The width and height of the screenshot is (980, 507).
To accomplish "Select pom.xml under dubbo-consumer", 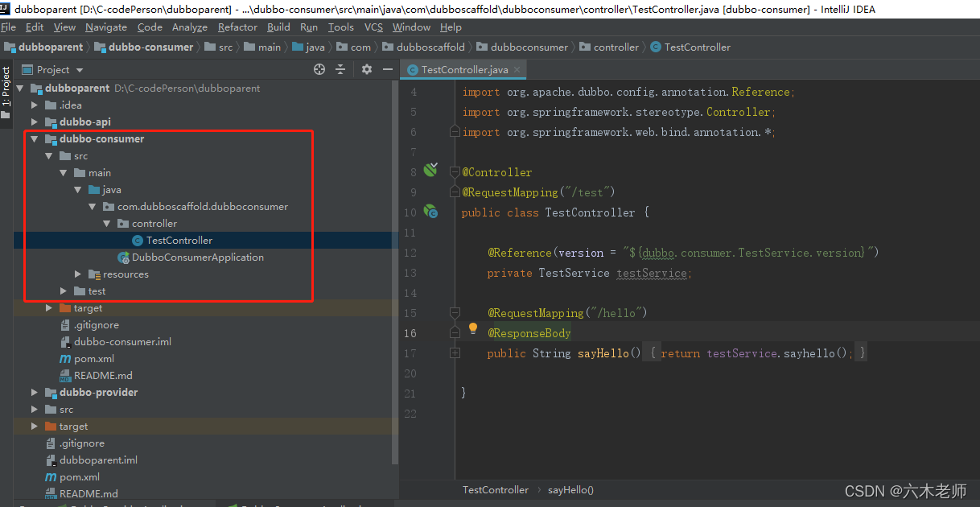I will click(94, 359).
